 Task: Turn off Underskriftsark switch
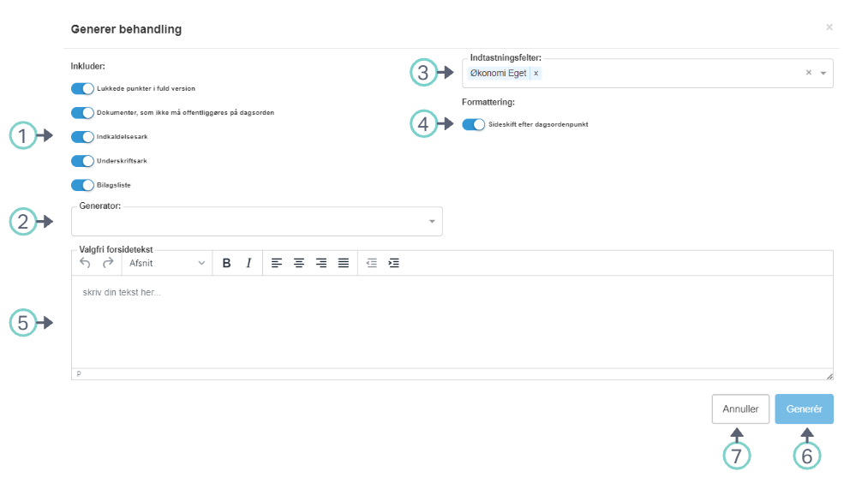[82, 161]
